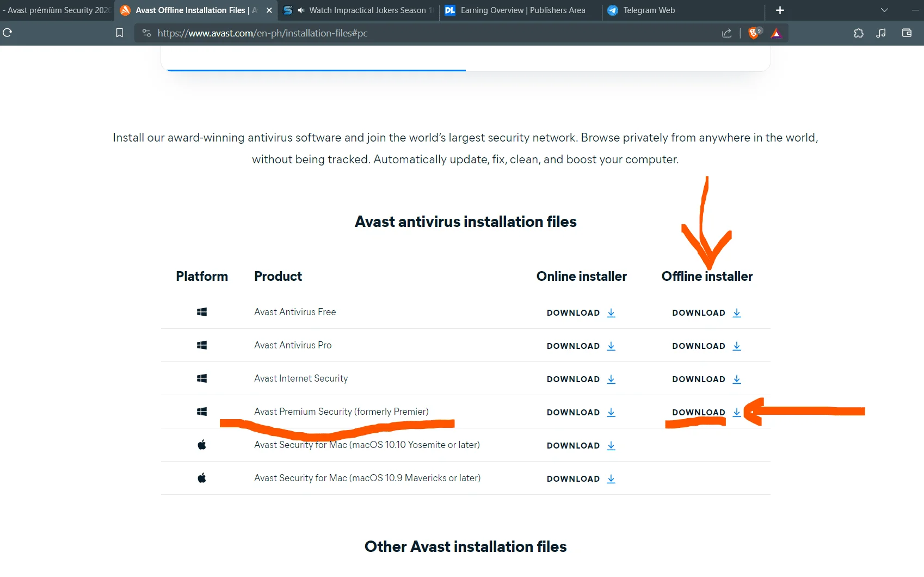Download Avast Premium Security online installer
The image size is (924, 577).
click(581, 413)
